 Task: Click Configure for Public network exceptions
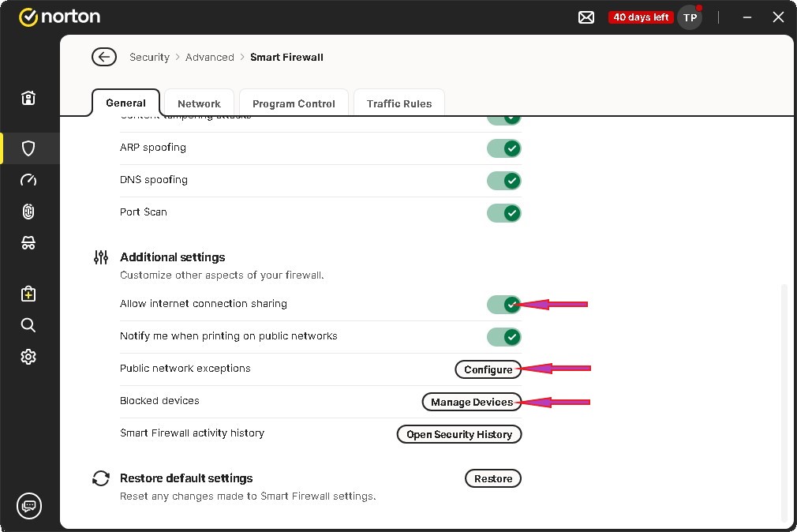pyautogui.click(x=488, y=369)
